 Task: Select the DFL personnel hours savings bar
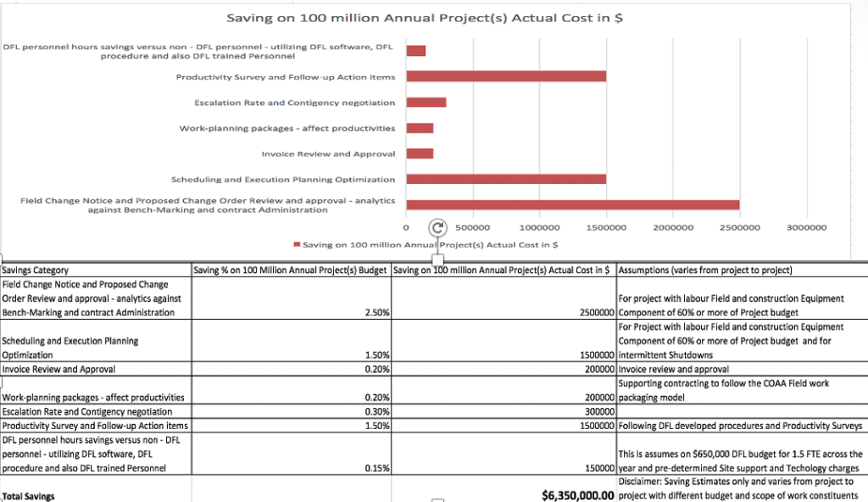415,51
